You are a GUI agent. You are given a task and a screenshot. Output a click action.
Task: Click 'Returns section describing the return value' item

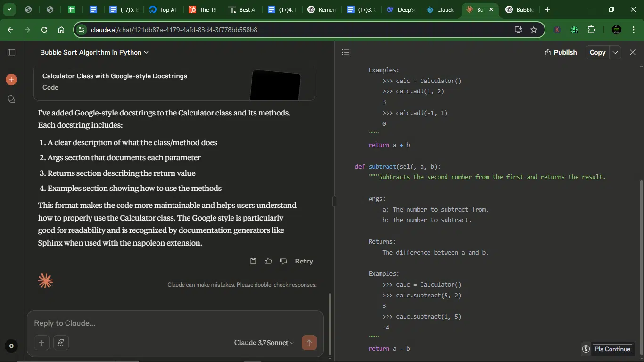(x=122, y=173)
